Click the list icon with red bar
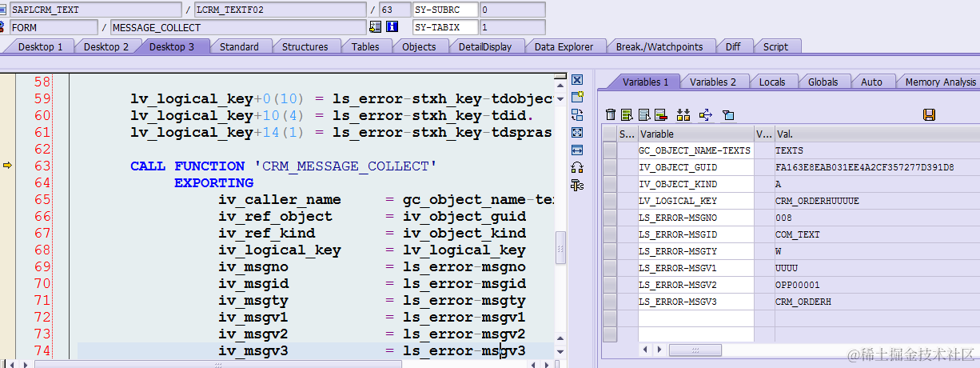The image size is (980, 368). tap(660, 115)
